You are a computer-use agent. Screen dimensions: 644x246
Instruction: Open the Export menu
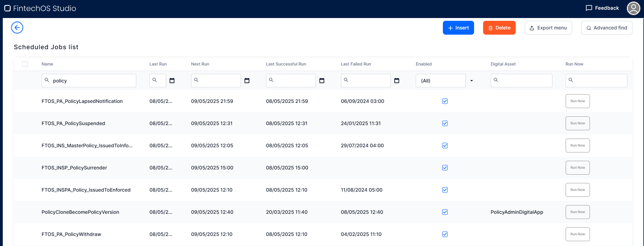548,28
